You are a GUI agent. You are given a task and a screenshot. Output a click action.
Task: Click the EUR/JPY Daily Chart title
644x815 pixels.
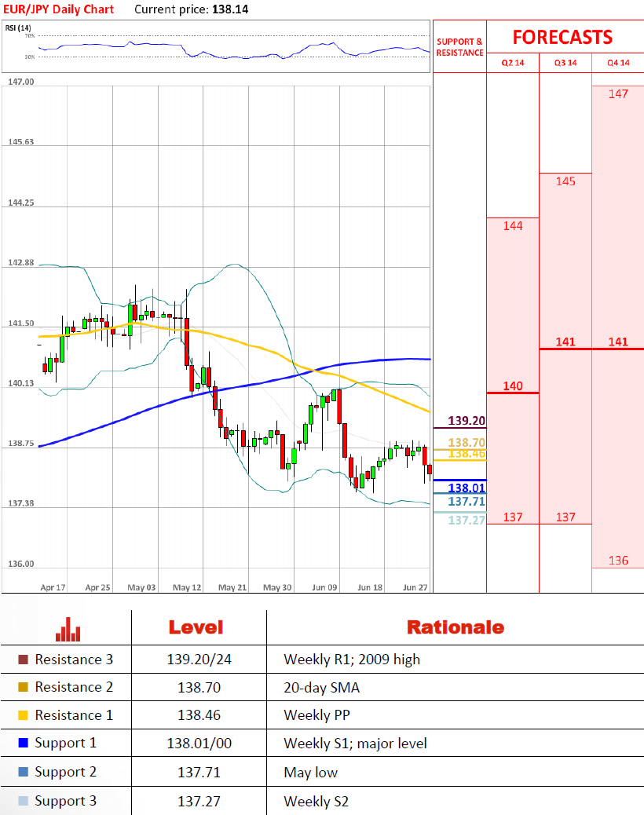58,9
